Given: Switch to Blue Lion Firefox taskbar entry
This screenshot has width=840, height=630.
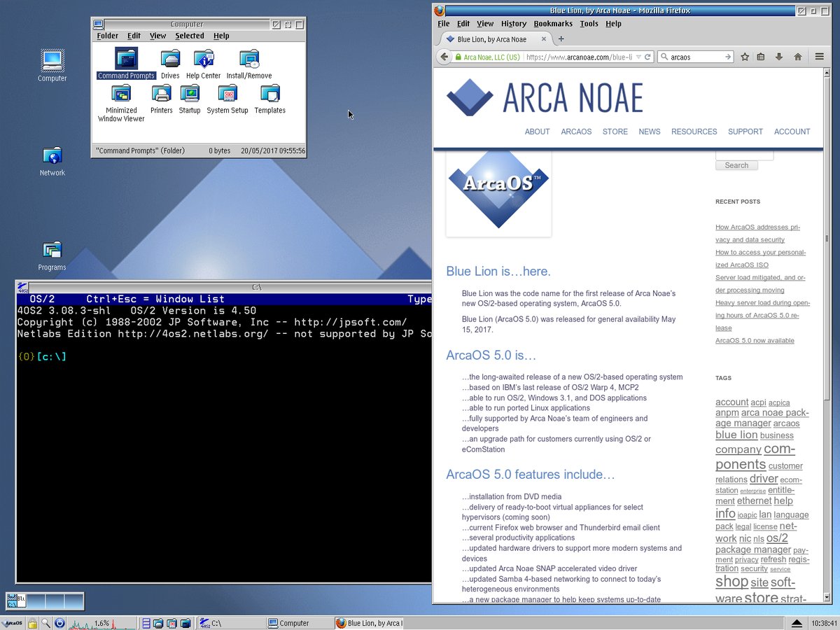Looking at the screenshot, I should click(368, 623).
